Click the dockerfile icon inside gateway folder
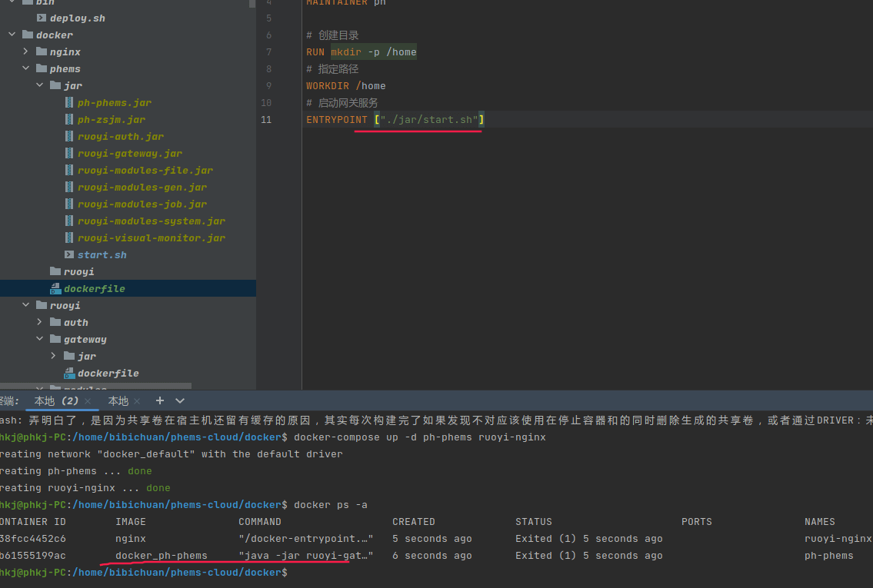The height and width of the screenshot is (588, 873). pos(69,373)
